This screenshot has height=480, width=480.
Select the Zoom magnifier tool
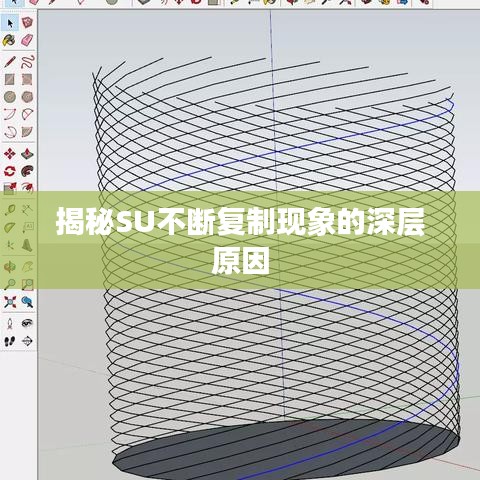[x=10, y=284]
